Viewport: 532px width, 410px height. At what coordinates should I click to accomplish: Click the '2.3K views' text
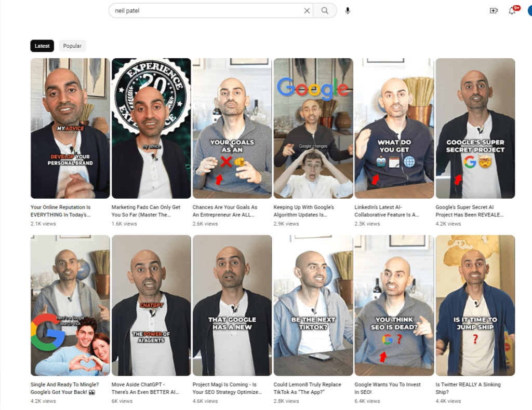pyautogui.click(x=367, y=224)
